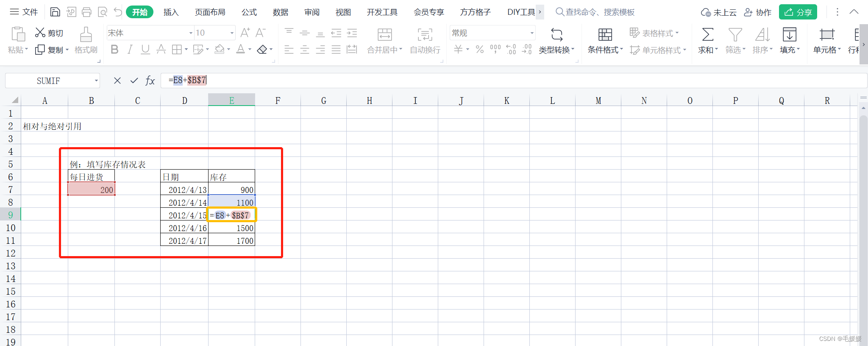This screenshot has width=868, height=346.
Task: Align text left in cell
Action: (x=289, y=50)
